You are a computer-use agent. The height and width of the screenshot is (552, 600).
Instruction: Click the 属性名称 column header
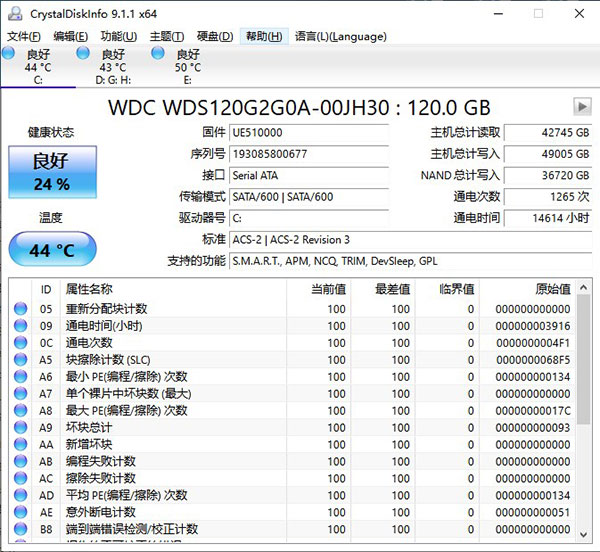point(90,288)
